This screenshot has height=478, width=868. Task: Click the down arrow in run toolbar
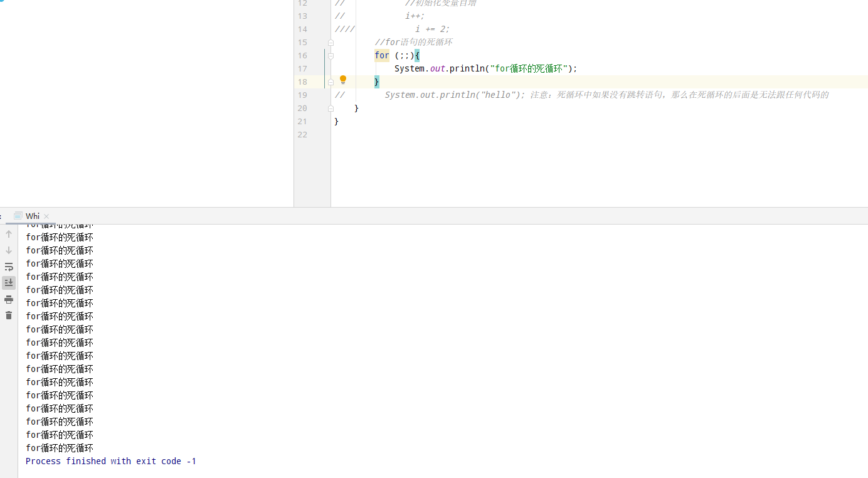tap(9, 250)
